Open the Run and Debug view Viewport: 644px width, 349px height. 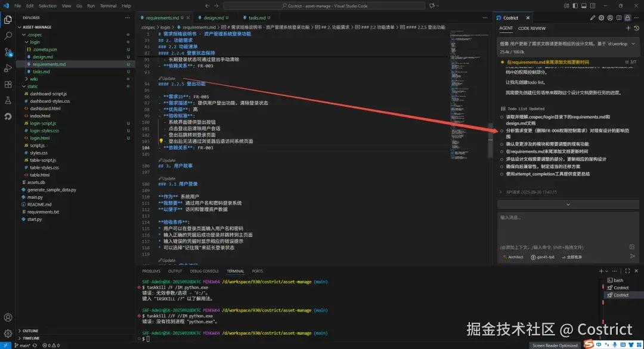click(8, 69)
